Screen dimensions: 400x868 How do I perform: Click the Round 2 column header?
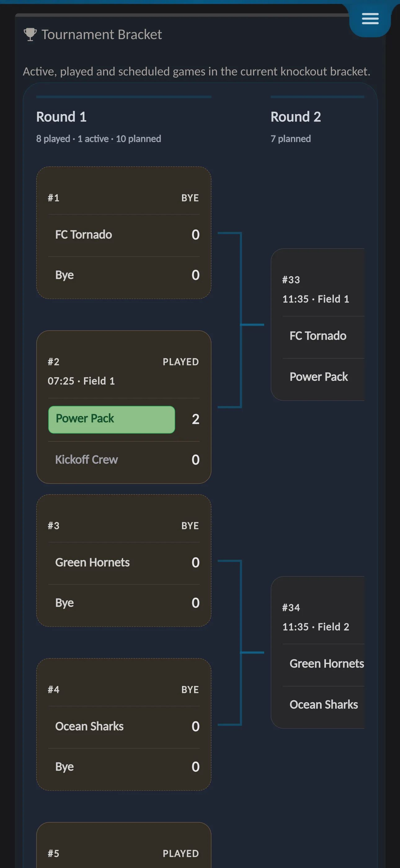point(296,117)
